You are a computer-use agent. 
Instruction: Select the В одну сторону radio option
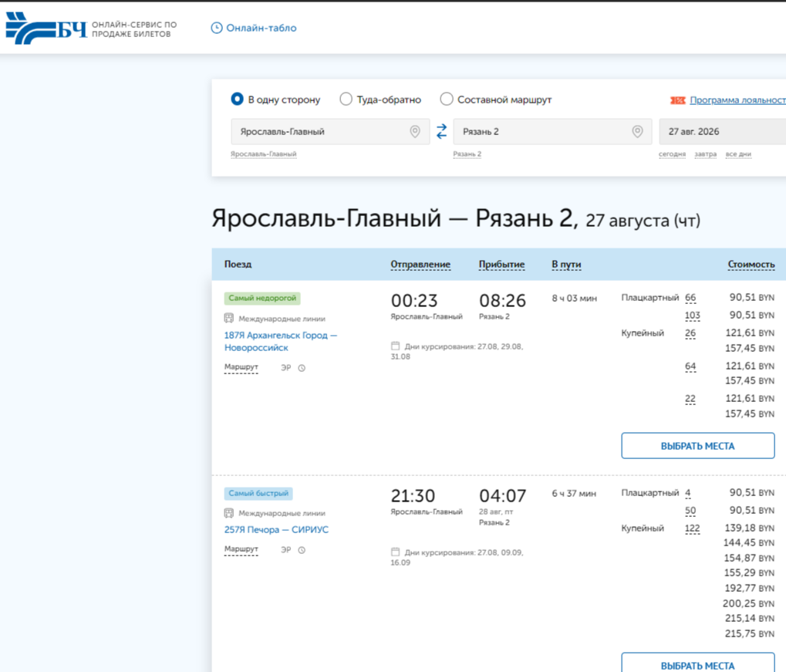(x=237, y=99)
